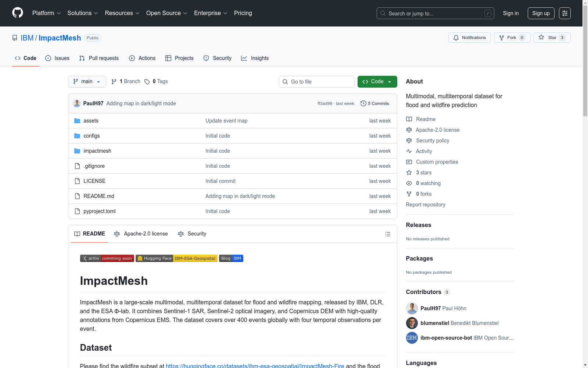
Task: Switch to the Actions tab
Action: (142, 58)
